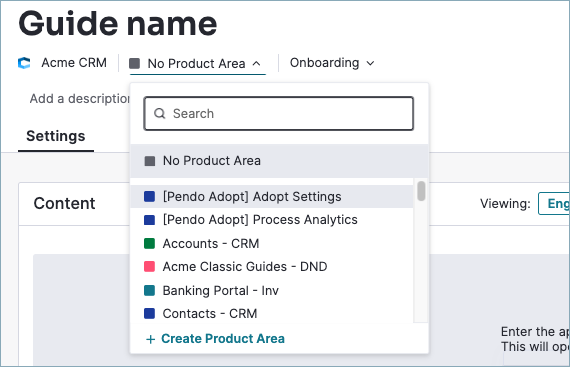
Task: Open the Viewing language selector
Action: tap(554, 203)
